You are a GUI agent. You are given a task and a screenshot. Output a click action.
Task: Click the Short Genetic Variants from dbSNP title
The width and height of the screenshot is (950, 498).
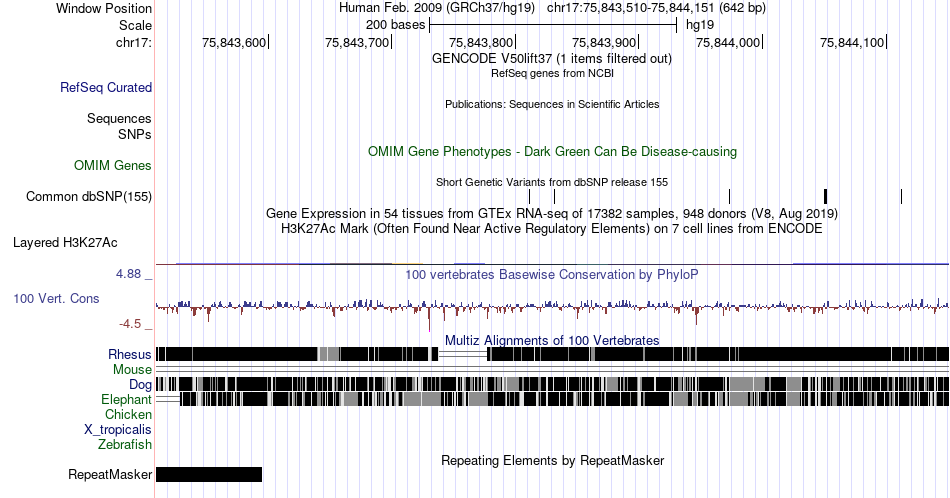click(x=552, y=182)
